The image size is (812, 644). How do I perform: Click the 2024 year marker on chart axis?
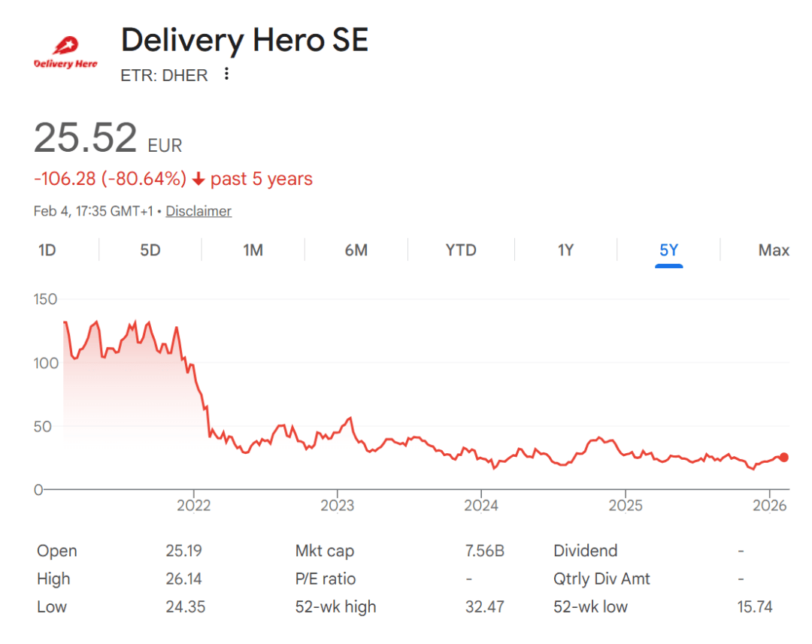click(481, 506)
